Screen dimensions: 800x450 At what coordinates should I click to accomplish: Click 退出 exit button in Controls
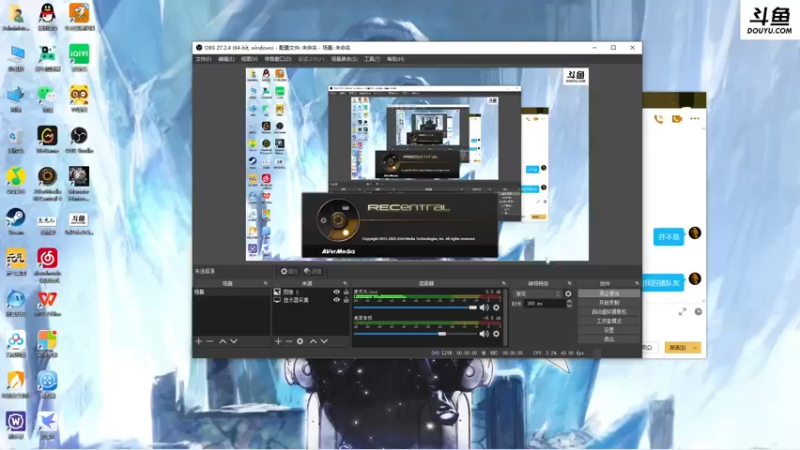[609, 339]
